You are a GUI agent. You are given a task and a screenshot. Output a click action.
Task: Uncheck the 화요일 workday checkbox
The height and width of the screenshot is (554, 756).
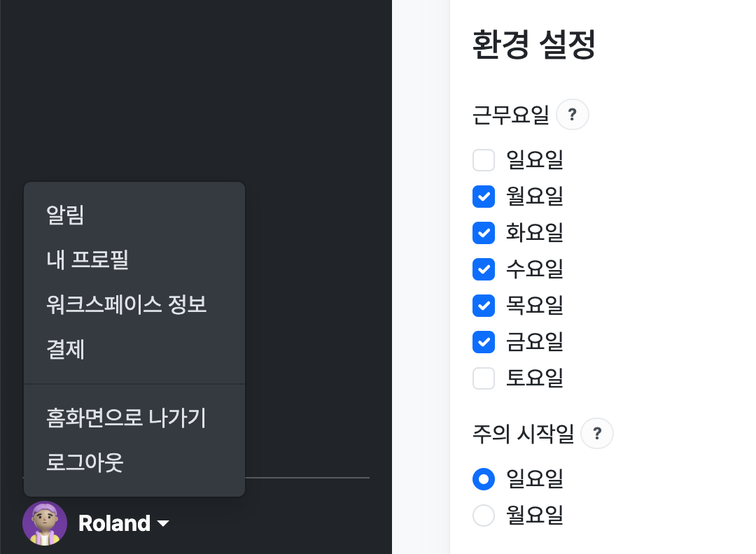pos(484,233)
